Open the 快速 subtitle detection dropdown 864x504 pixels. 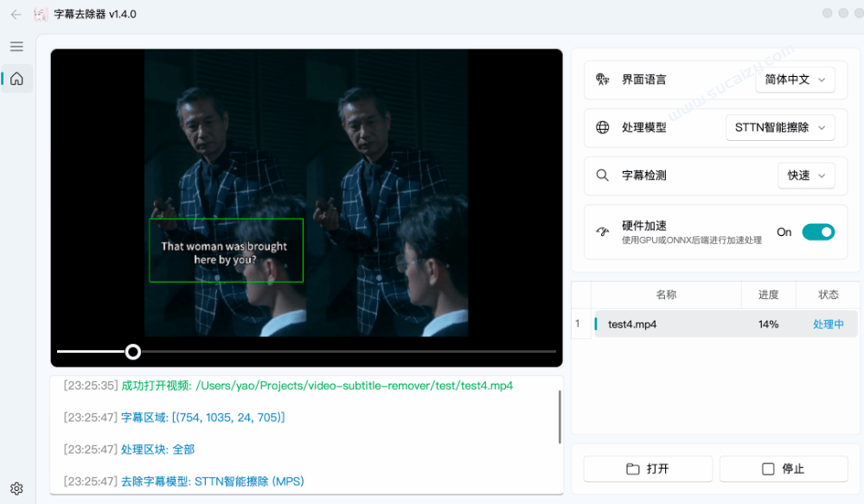pyautogui.click(x=806, y=175)
